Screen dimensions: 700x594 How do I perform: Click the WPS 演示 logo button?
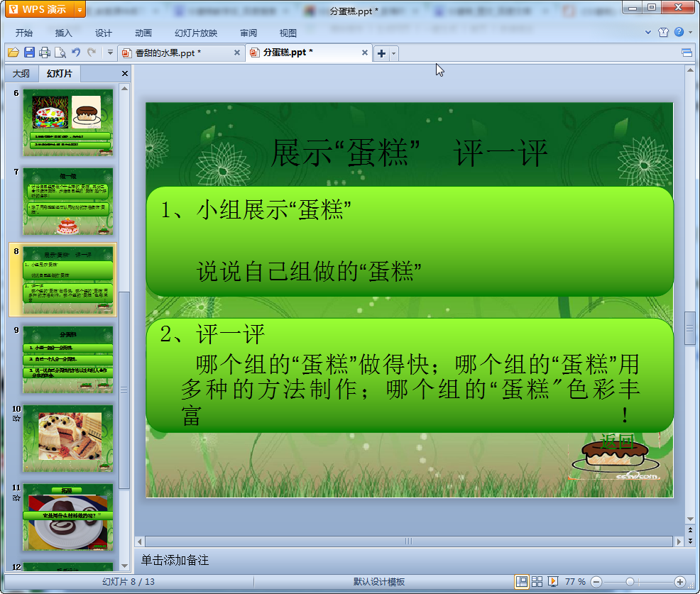click(40, 9)
